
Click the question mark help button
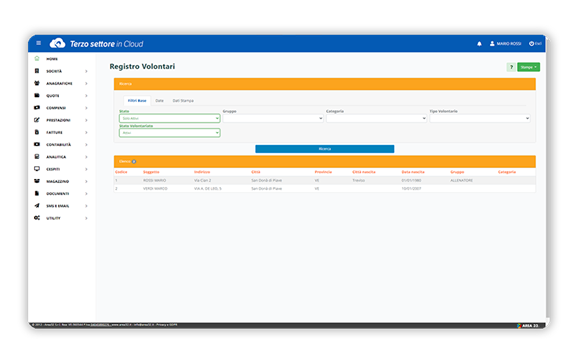[x=511, y=67]
